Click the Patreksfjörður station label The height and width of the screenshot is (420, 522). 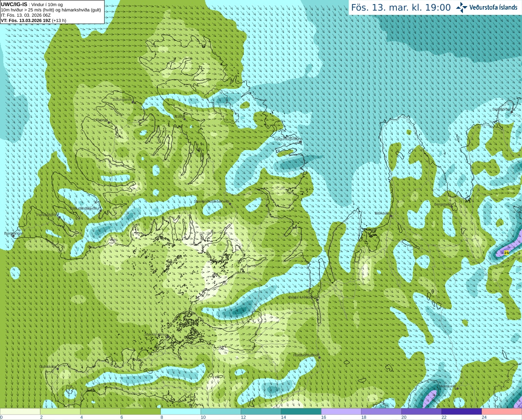click(x=47, y=214)
